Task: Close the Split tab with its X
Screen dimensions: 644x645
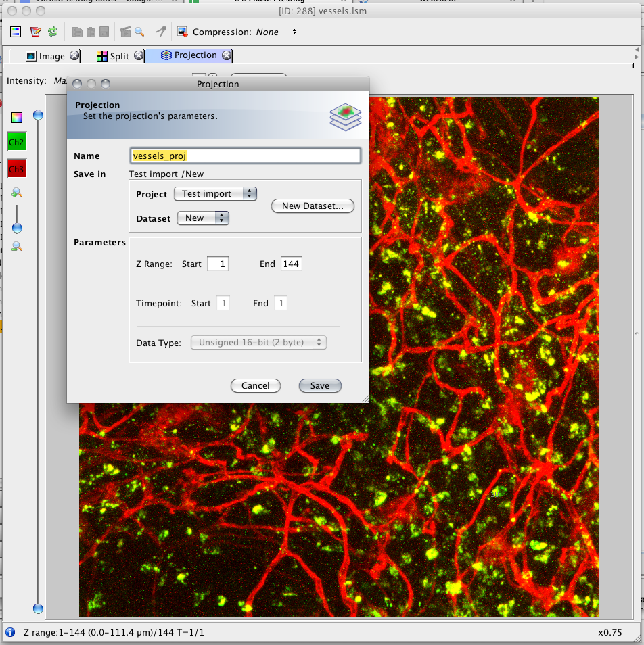Action: tap(139, 55)
